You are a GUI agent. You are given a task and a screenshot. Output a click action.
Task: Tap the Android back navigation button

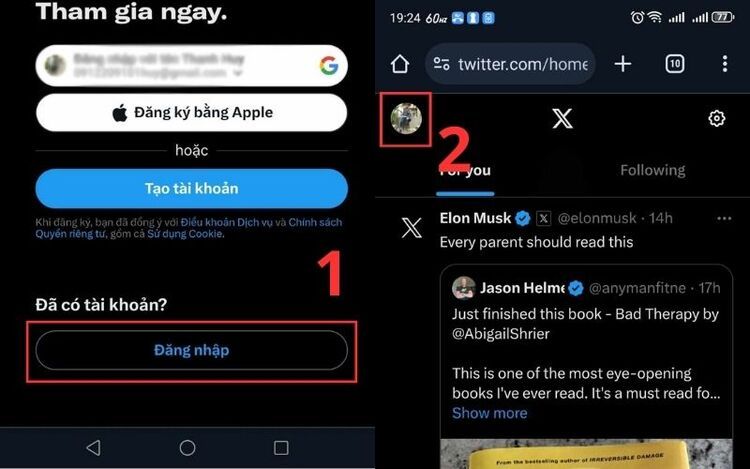tap(93, 447)
